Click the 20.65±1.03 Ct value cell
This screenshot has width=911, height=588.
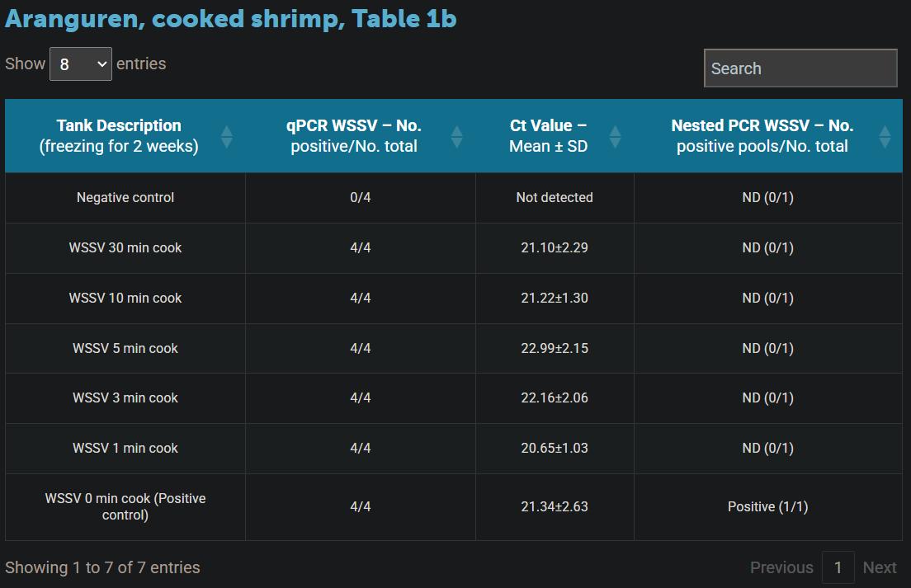coord(555,449)
